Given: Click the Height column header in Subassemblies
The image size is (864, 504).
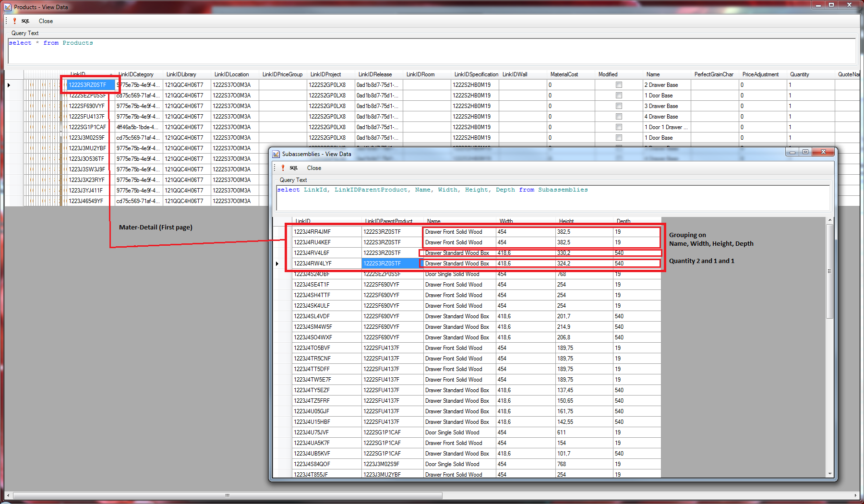Looking at the screenshot, I should pyautogui.click(x=584, y=221).
